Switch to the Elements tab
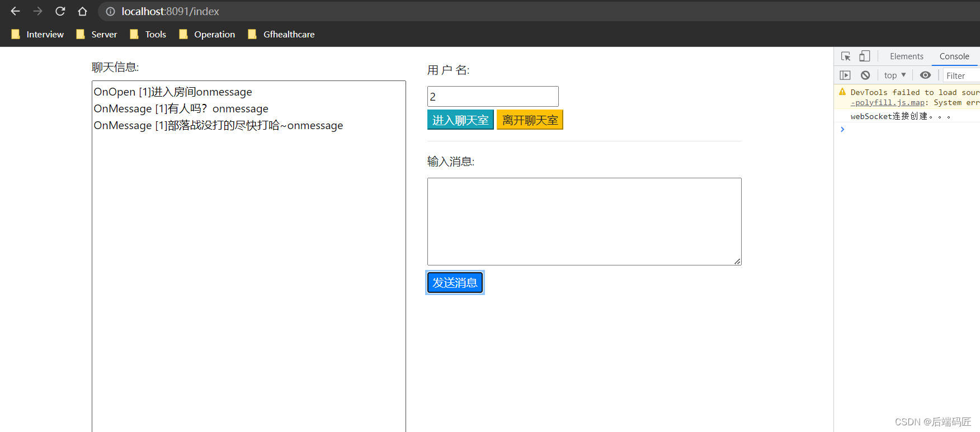This screenshot has height=432, width=980. click(x=906, y=56)
